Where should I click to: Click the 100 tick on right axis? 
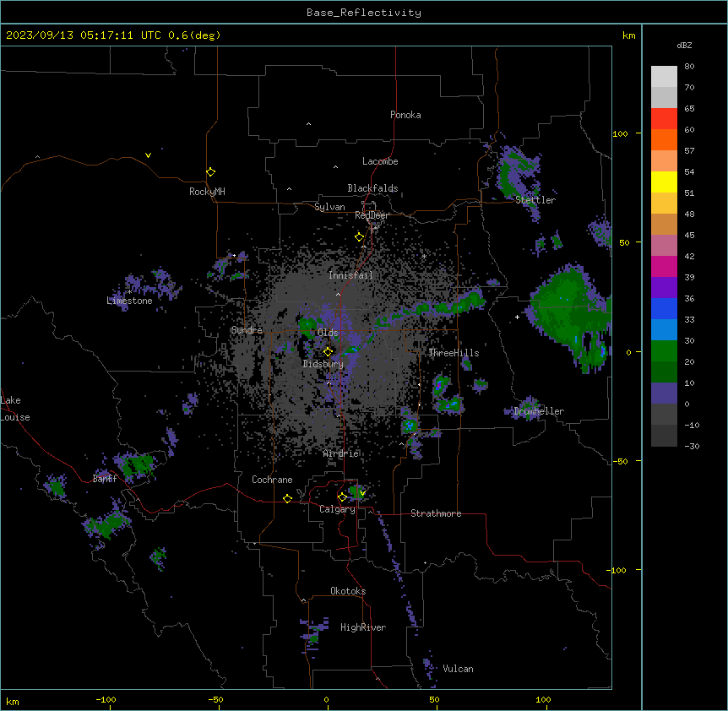620,133
